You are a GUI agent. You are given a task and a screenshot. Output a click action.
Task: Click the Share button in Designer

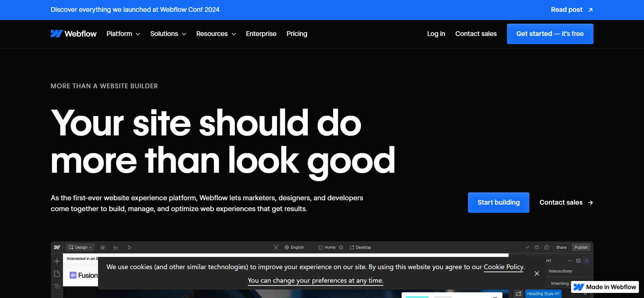561,247
